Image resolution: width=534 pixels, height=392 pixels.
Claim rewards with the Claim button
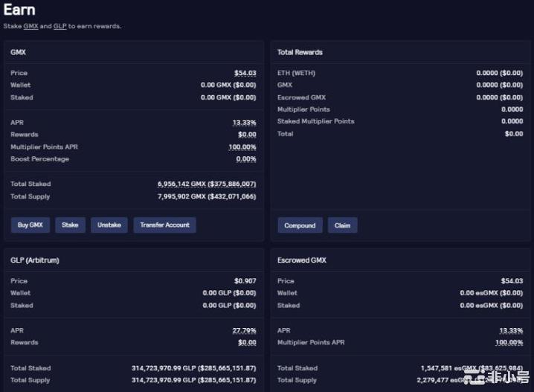[342, 225]
